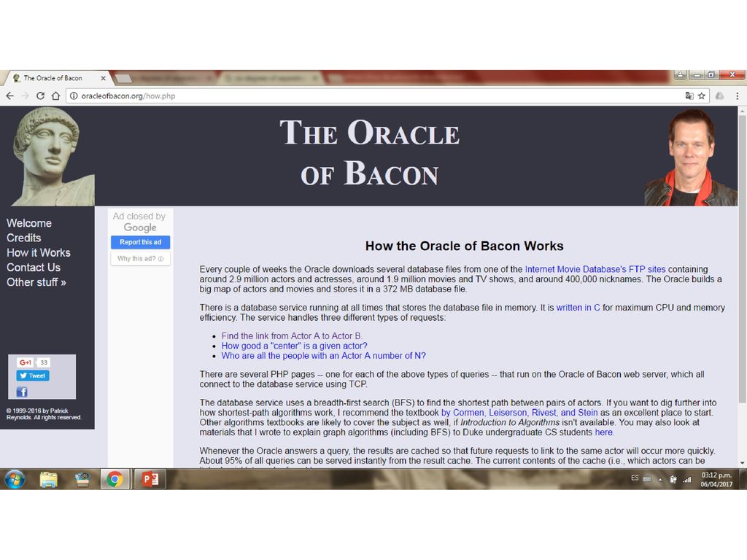Open File Explorer from the taskbar

point(48,479)
